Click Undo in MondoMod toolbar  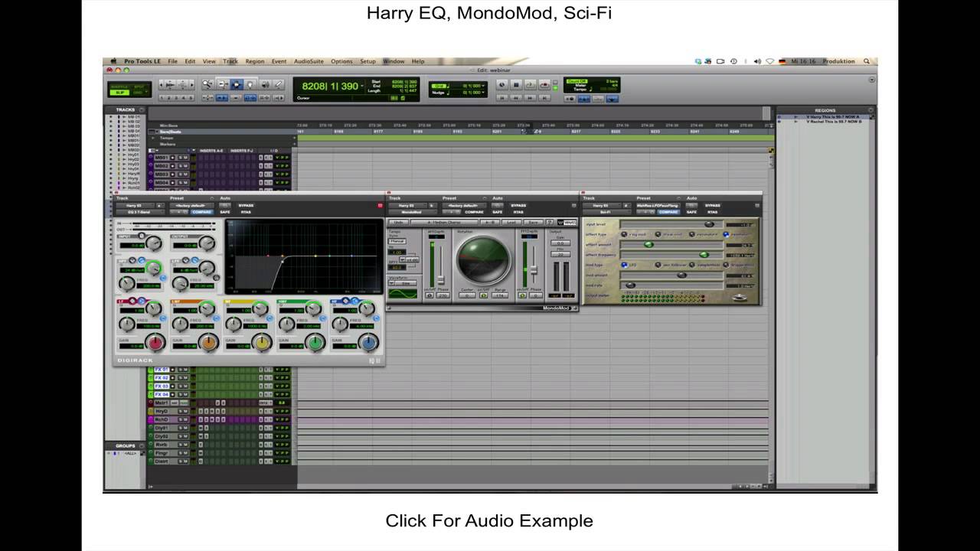pyautogui.click(x=398, y=222)
